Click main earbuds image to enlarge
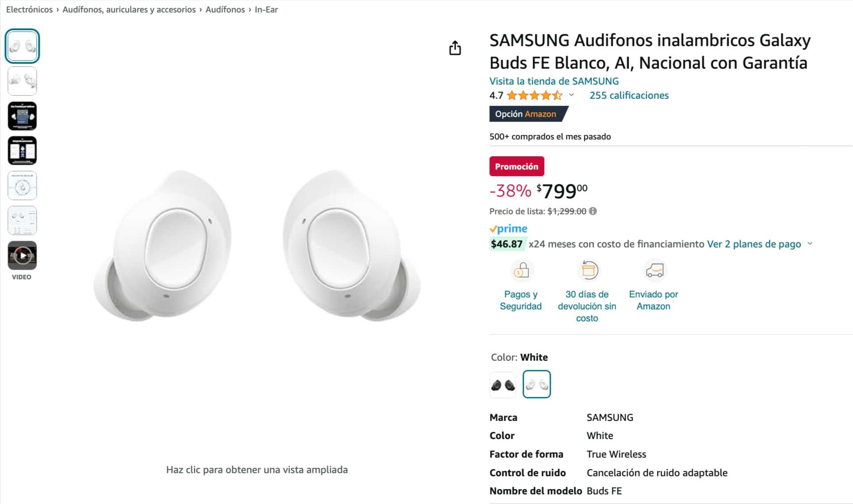Viewport: 853px width, 504px height. click(257, 246)
